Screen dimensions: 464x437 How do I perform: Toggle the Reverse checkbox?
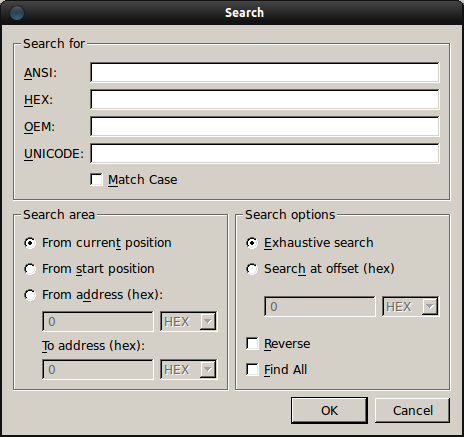[x=252, y=344]
